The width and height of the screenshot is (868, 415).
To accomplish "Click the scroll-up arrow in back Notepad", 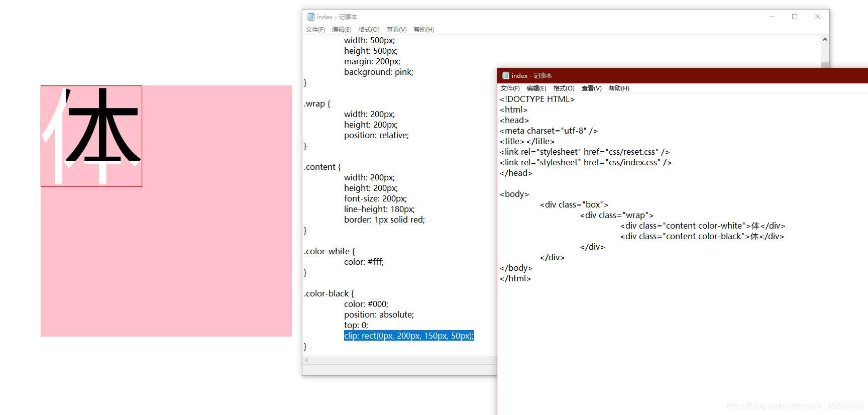I will pyautogui.click(x=825, y=39).
